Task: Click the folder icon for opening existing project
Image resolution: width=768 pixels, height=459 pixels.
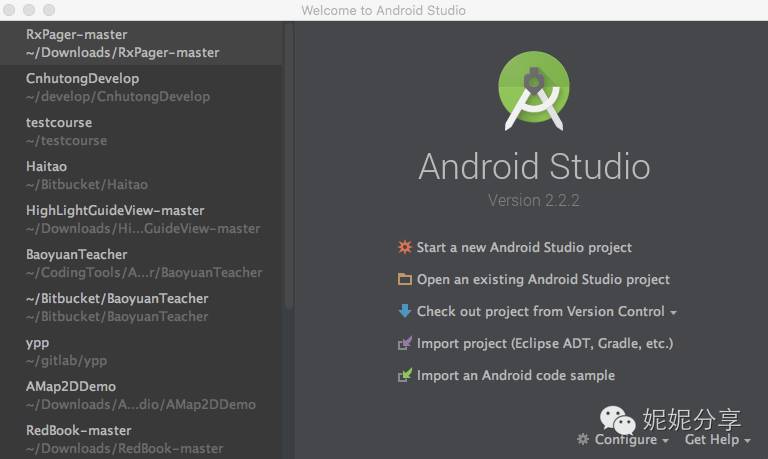Action: pos(405,279)
